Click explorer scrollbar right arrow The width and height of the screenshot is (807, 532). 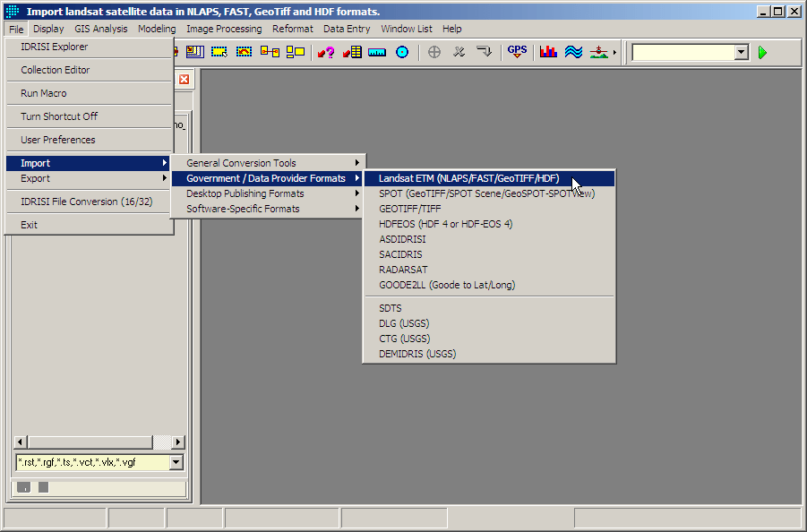pos(178,442)
